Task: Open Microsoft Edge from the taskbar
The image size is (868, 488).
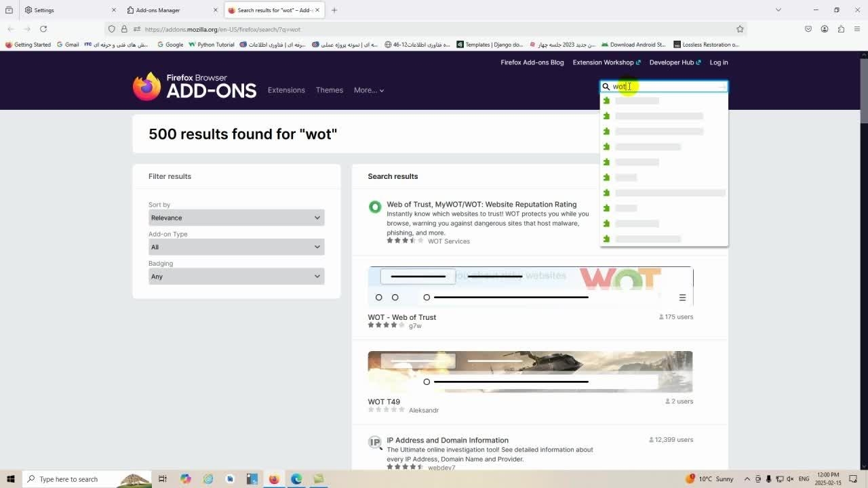Action: coord(296,479)
